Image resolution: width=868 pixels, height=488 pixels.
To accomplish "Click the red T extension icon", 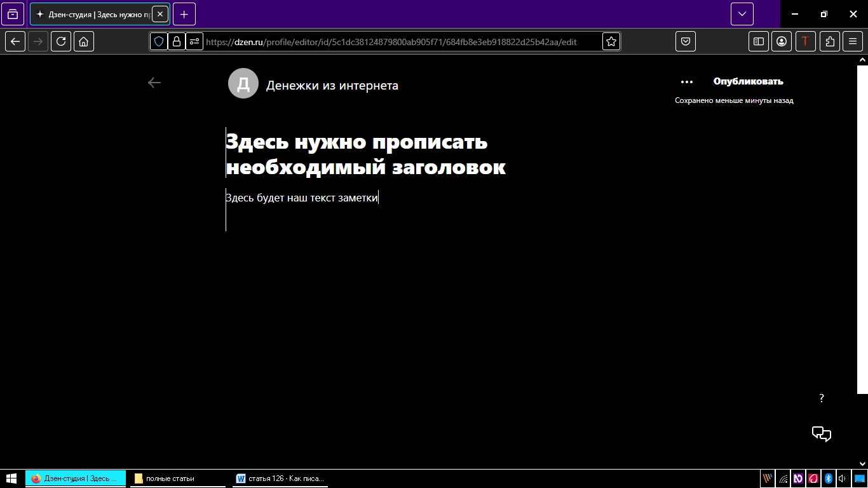I will tap(806, 41).
